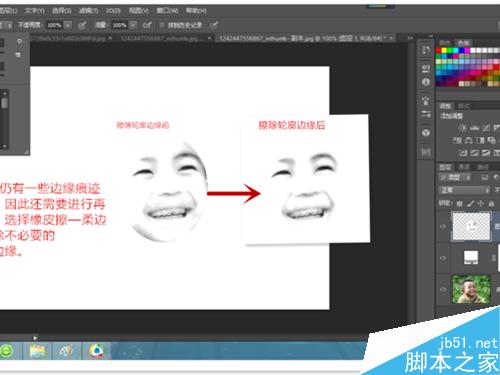Switch to the first document tab
This screenshot has width=500, height=375.
pyautogui.click(x=71, y=38)
